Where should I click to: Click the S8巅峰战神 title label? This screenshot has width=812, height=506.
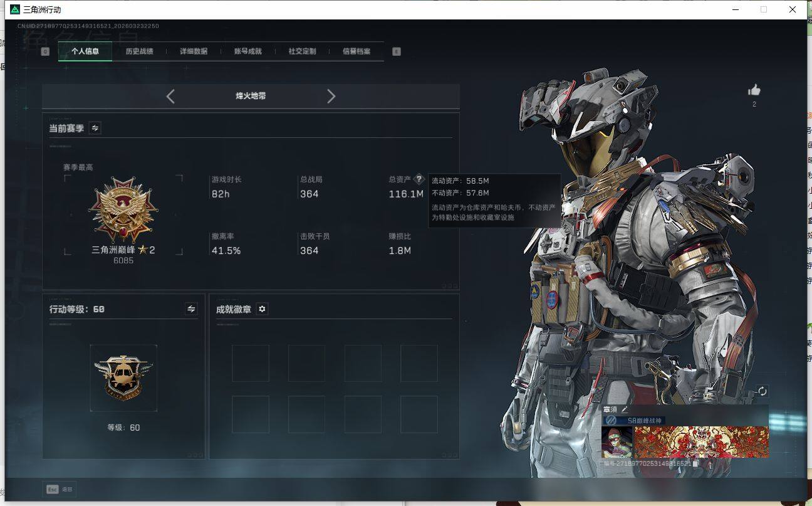click(645, 421)
